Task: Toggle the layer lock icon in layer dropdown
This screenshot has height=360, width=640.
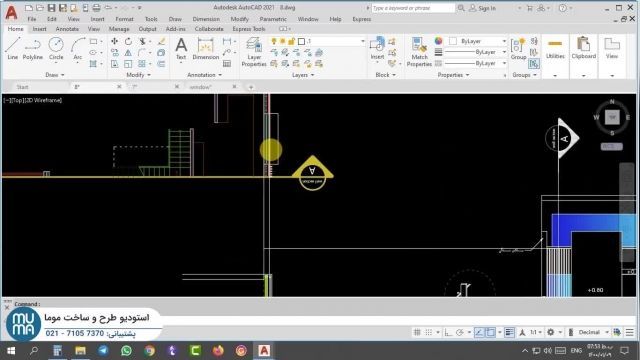Action: pyautogui.click(x=291, y=41)
